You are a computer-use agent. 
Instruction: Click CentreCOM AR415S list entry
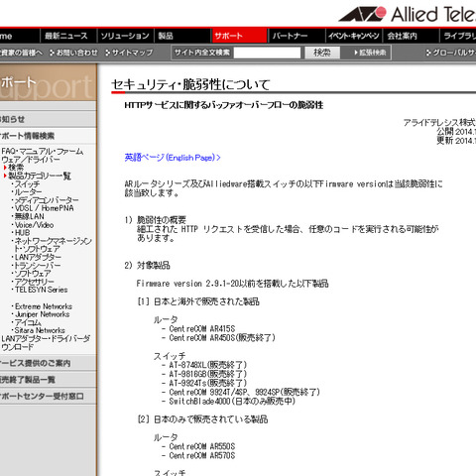[x=202, y=329]
